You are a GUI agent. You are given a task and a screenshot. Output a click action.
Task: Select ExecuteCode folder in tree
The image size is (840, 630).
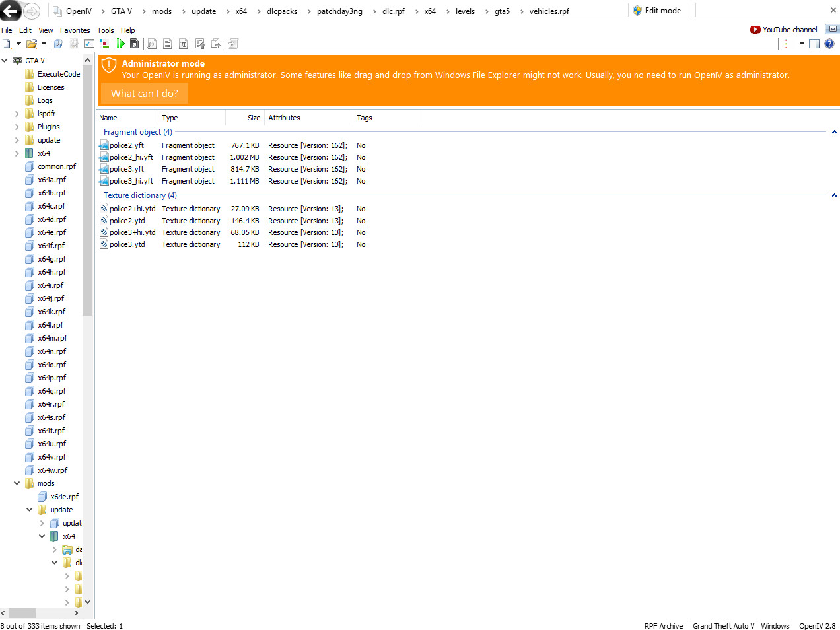coord(59,74)
